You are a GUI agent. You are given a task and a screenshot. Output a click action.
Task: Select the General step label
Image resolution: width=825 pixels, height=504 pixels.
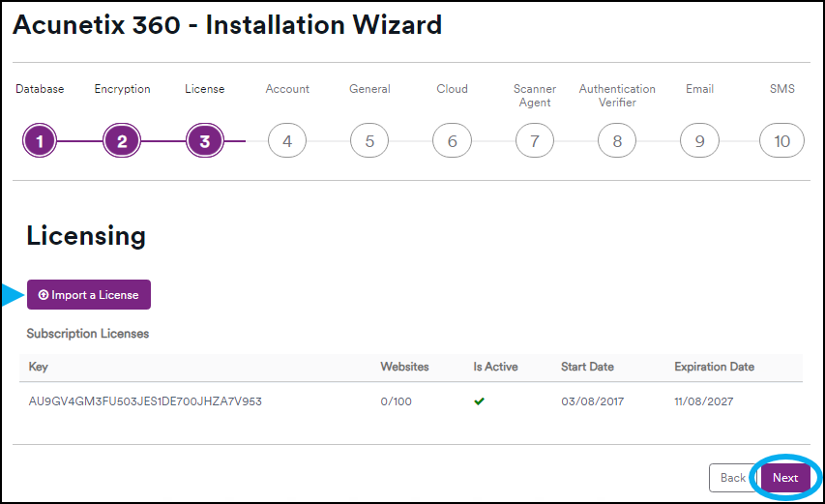pos(369,89)
